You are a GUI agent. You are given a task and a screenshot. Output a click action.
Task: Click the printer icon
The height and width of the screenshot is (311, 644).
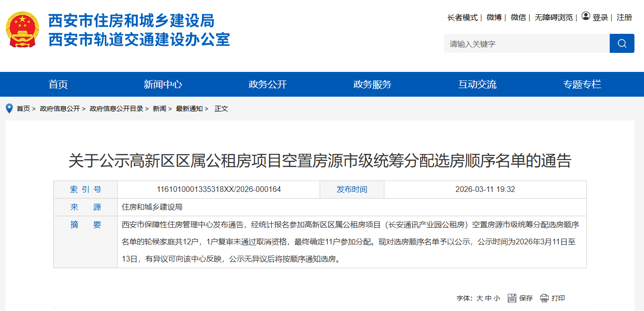pyautogui.click(x=544, y=298)
